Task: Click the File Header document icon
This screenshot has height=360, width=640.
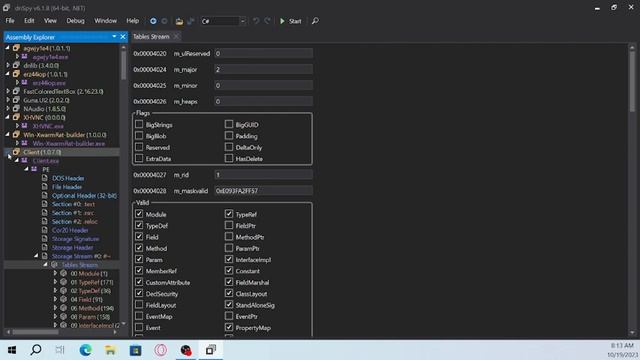Action: pyautogui.click(x=44, y=187)
